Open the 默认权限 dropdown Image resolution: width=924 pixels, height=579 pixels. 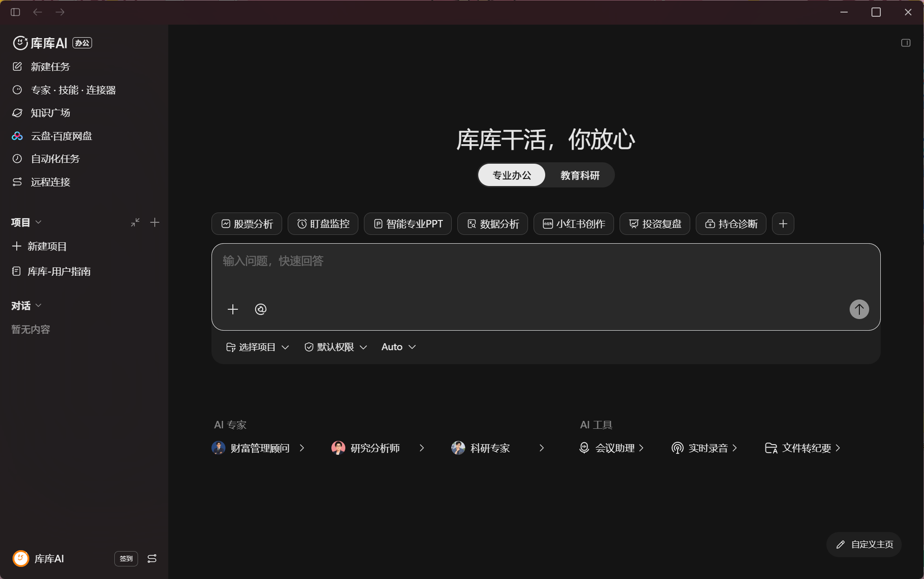click(336, 347)
